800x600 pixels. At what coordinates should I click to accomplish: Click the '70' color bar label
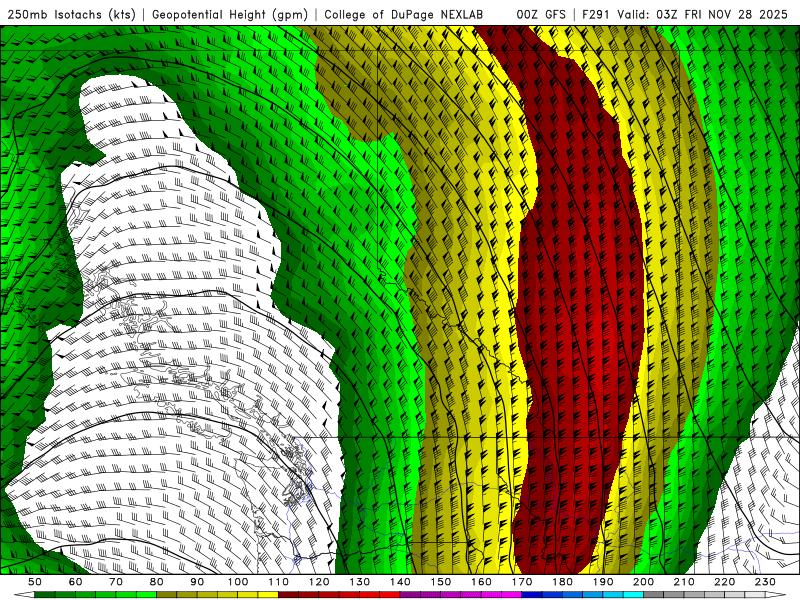coord(116,582)
